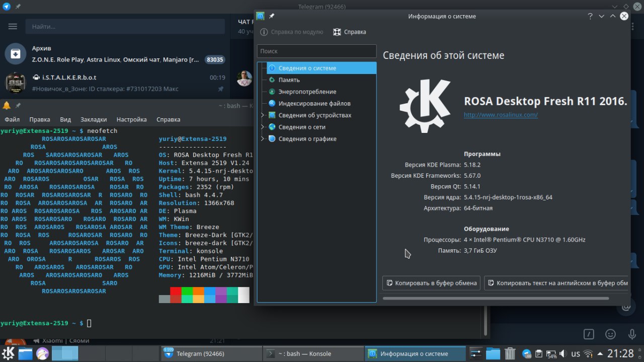Viewport: 644px width, 362px height.
Task: Click the system info window app icon
Action: point(260,16)
